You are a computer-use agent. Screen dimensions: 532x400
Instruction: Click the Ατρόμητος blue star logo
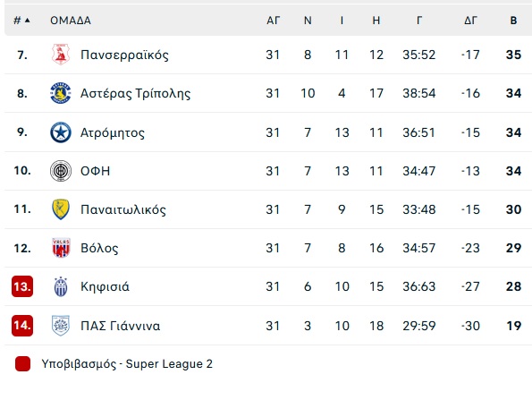pos(61,132)
